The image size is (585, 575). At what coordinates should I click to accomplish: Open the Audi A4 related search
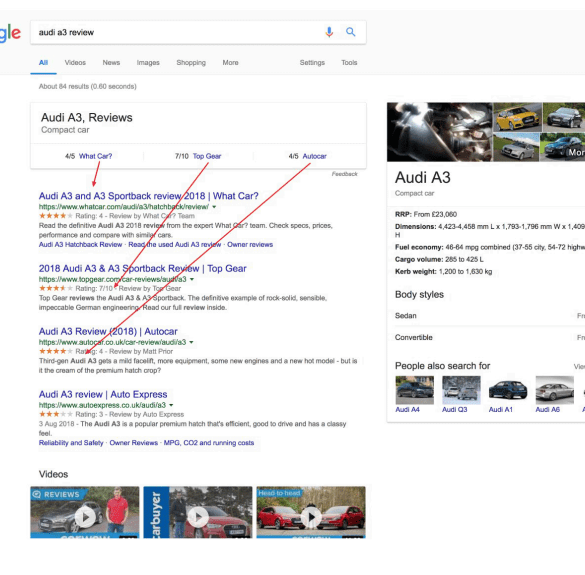pyautogui.click(x=414, y=394)
